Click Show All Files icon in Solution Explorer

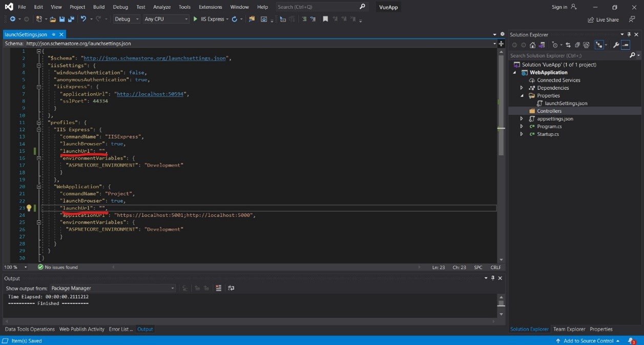587,45
